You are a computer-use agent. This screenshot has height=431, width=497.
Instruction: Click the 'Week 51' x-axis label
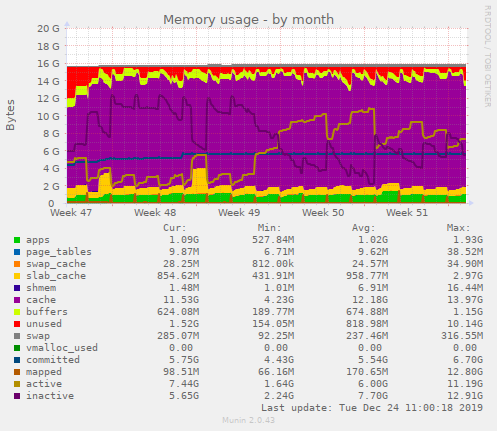tap(407, 212)
